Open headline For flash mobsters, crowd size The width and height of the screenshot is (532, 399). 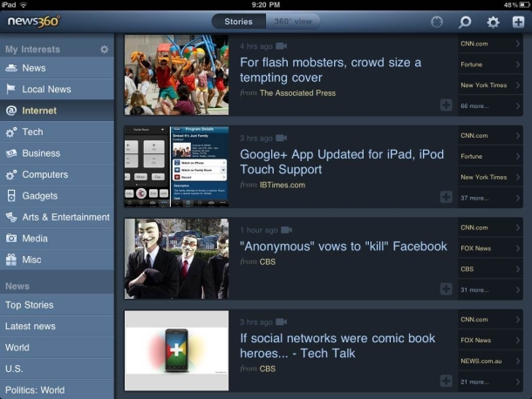click(331, 71)
